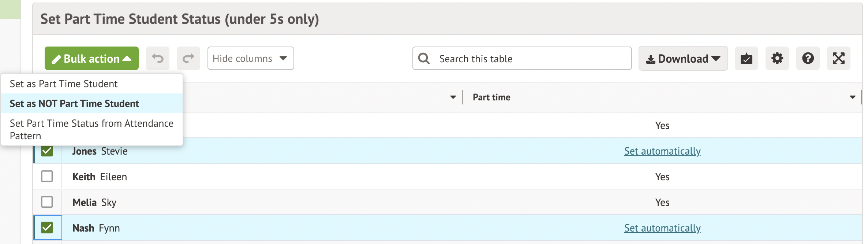Screen dimensions: 868x244
Task: Open the Hide columns dropdown
Action: click(251, 58)
